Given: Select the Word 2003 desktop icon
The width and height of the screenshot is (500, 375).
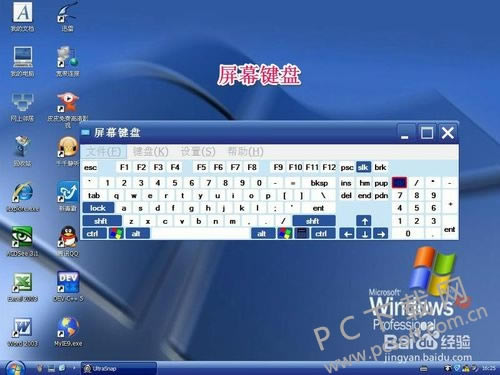Looking at the screenshot, I should [22, 331].
